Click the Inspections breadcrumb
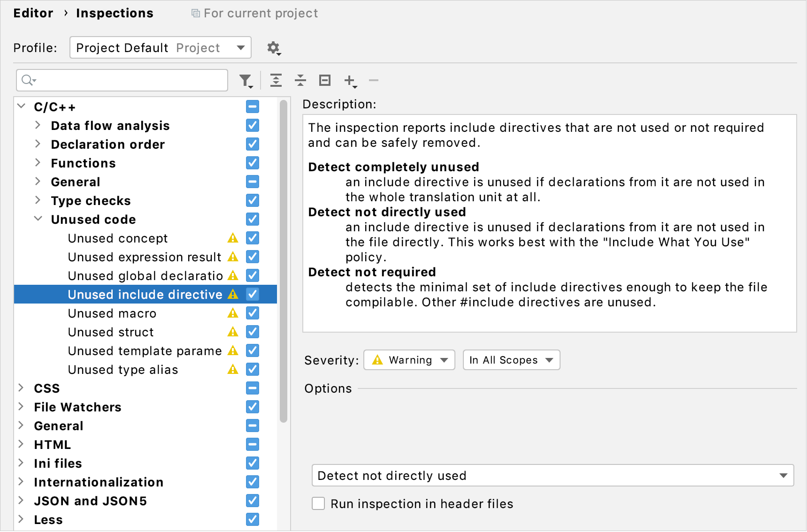807x532 pixels. 115,13
